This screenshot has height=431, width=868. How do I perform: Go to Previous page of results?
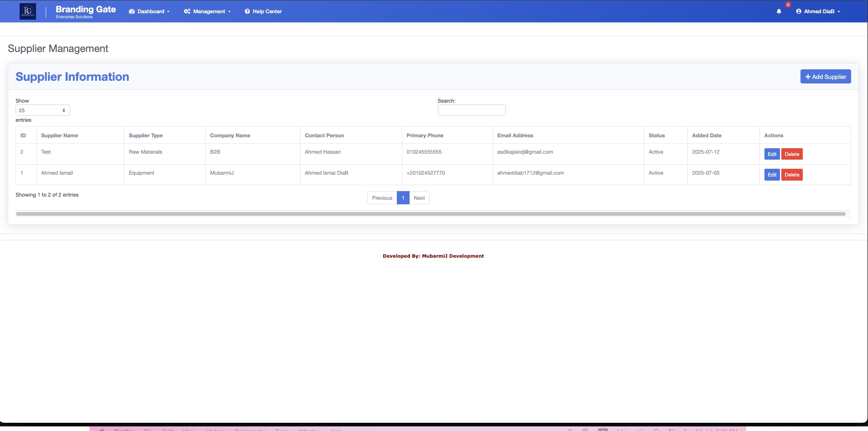[382, 198]
